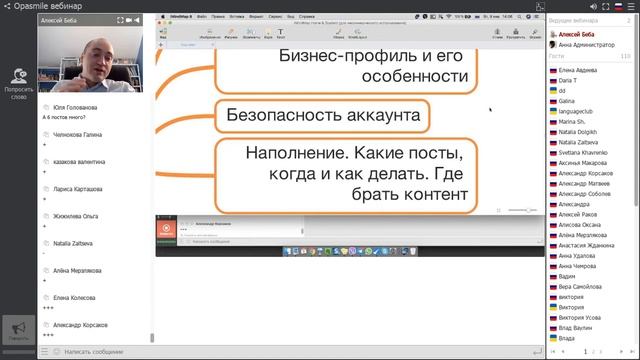Toggle full-screen mode in the top bar
The width and height of the screenshot is (640, 360).
coord(606,7)
